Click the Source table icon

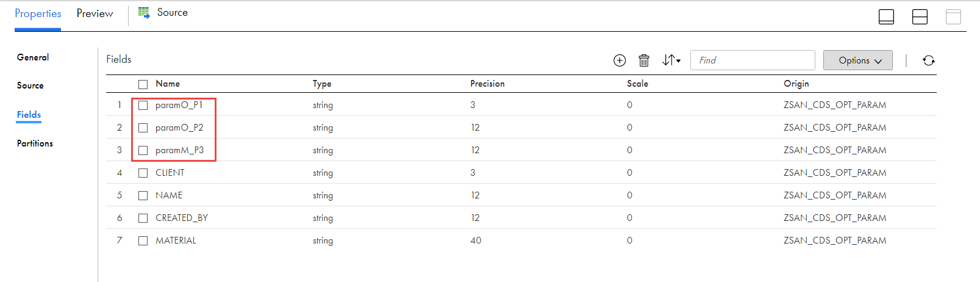[144, 12]
